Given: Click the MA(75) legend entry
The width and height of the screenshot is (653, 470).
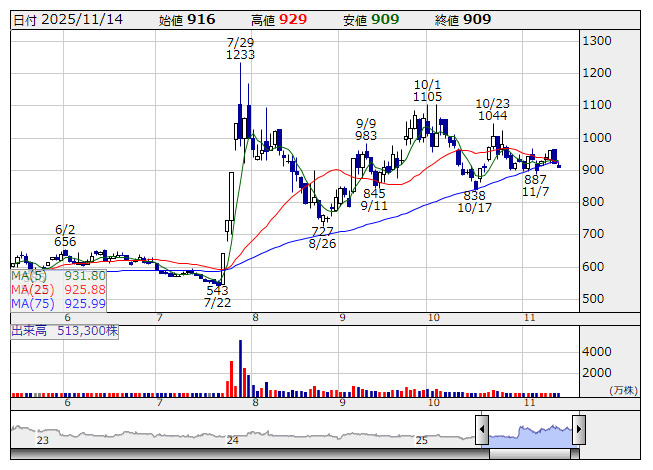Looking at the screenshot, I should pos(58,303).
